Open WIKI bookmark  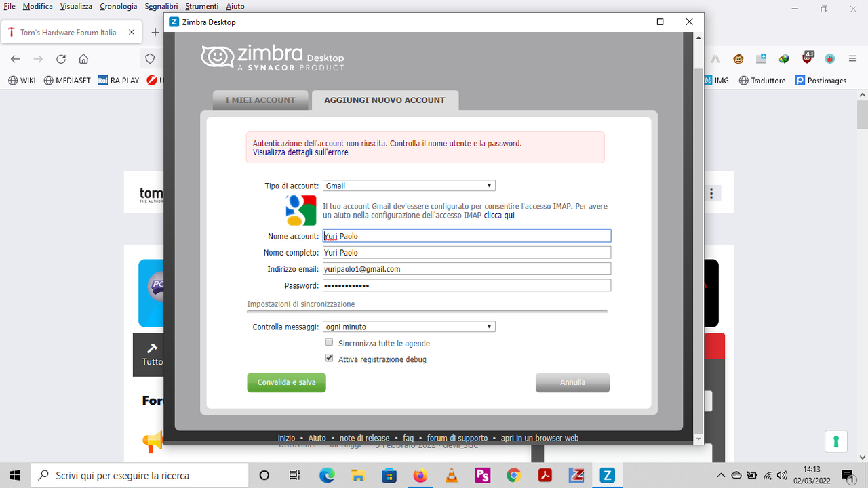22,80
